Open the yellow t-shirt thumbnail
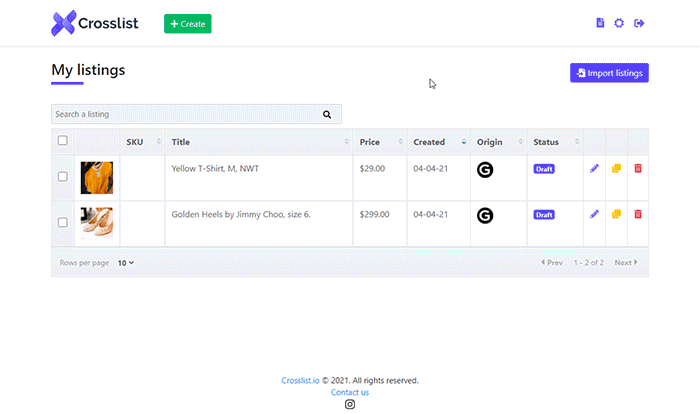The image size is (700, 414). tap(97, 178)
